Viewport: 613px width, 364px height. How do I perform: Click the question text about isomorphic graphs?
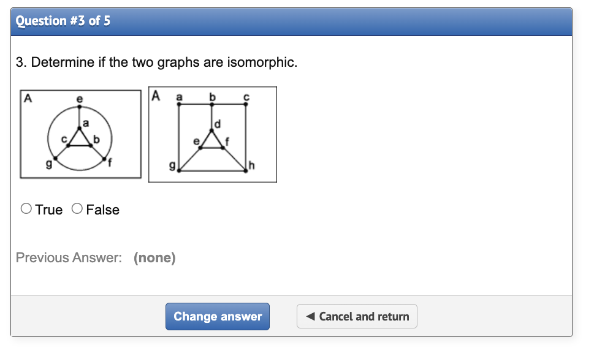[x=153, y=62]
